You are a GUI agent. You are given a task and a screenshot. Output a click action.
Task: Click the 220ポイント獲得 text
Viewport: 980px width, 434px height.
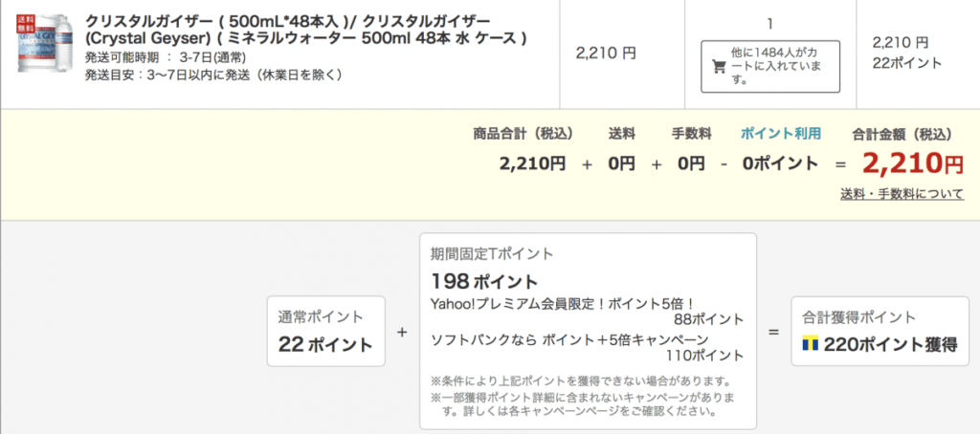[891, 345]
